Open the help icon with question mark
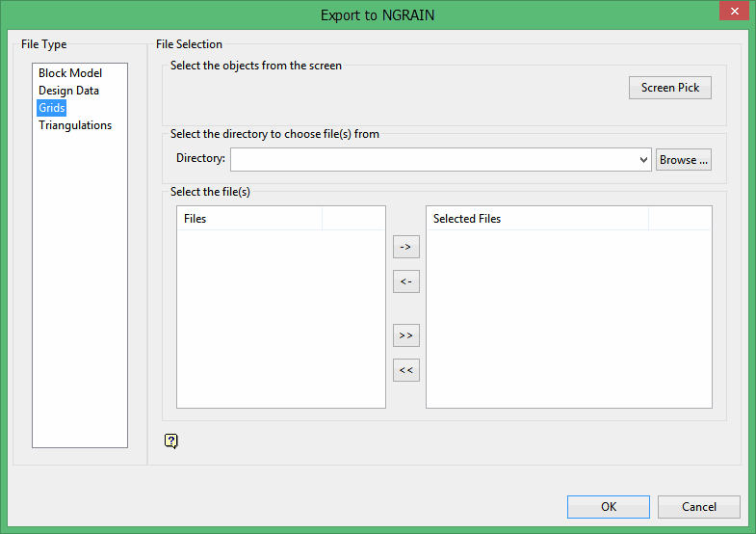 (x=171, y=441)
